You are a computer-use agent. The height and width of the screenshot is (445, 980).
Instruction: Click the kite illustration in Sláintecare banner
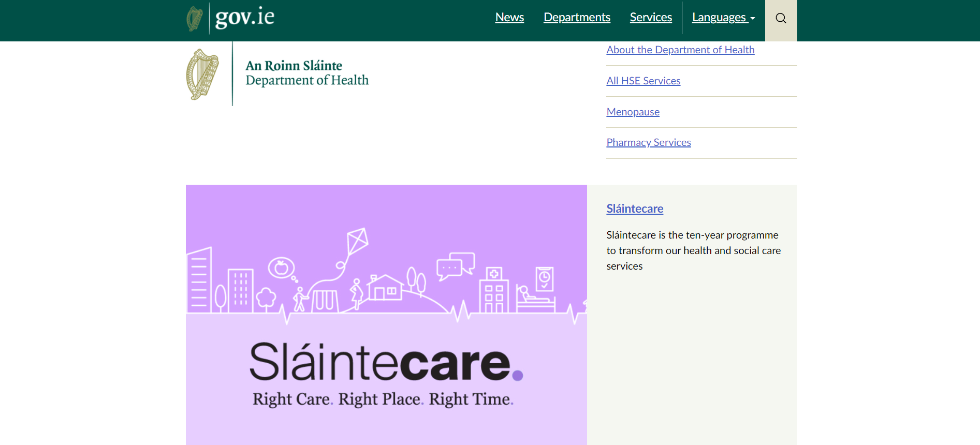click(x=357, y=241)
